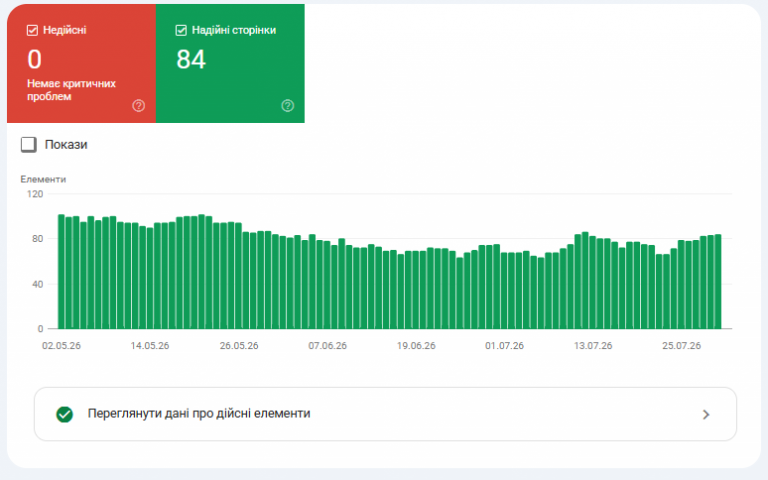The image size is (768, 480).
Task: Select the red Недійсні card showing 0
Action: click(81, 63)
